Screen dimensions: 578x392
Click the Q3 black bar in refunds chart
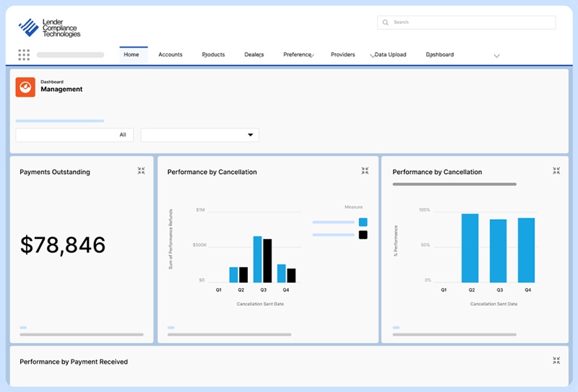(x=267, y=261)
